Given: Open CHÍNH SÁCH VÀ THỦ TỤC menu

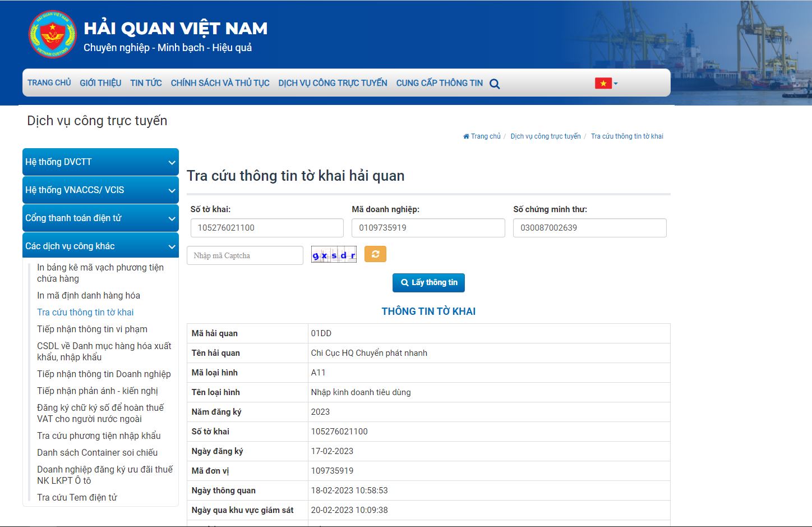Looking at the screenshot, I should pos(220,83).
